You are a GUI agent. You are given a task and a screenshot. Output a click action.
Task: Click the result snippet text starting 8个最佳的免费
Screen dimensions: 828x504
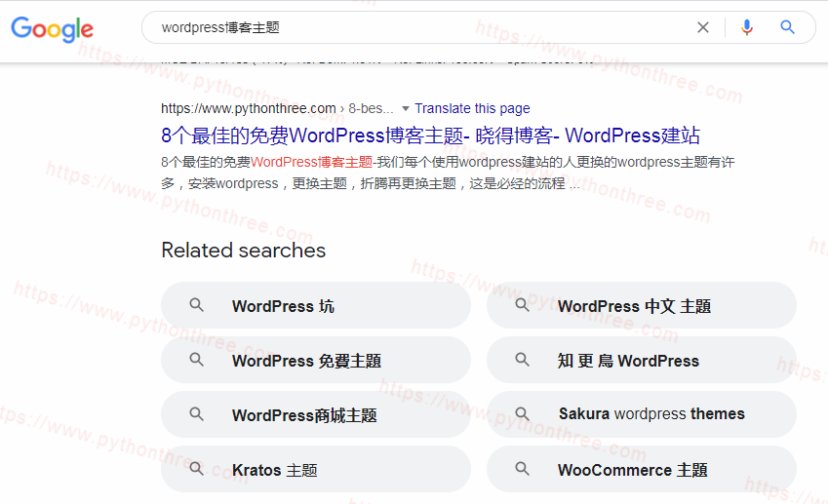click(448, 173)
